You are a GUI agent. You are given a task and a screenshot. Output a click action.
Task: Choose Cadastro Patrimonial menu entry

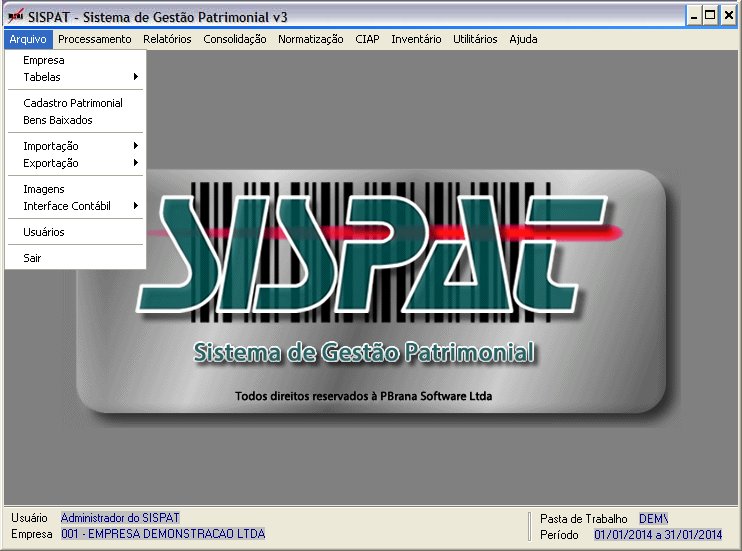(x=75, y=103)
